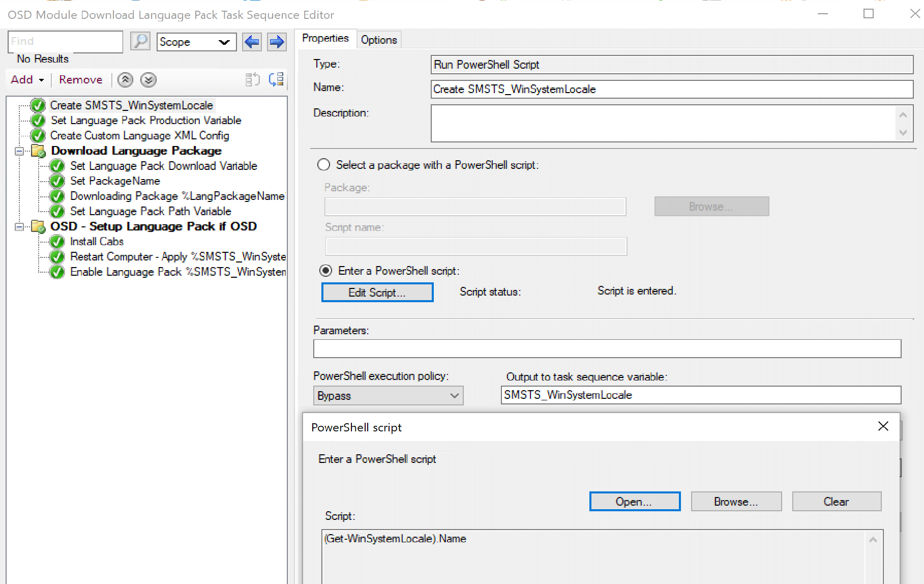Click the blue forward navigation arrow
The image size is (924, 584).
tap(276, 42)
